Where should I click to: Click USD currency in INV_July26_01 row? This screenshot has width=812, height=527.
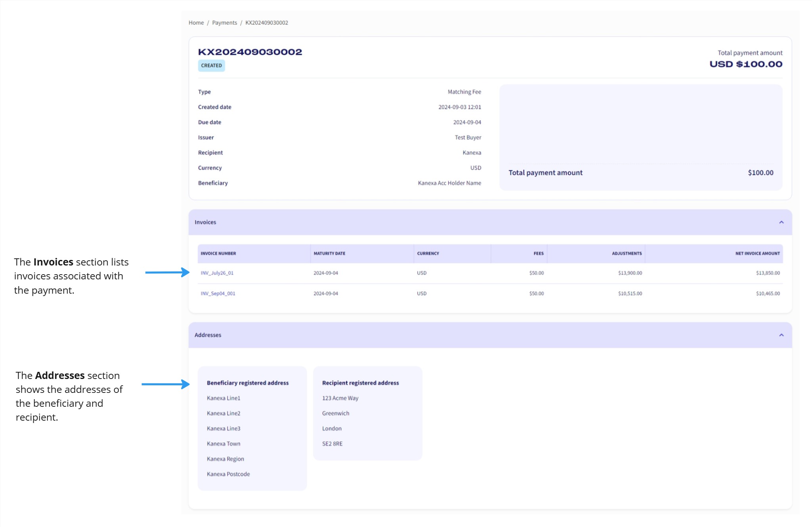coord(421,273)
